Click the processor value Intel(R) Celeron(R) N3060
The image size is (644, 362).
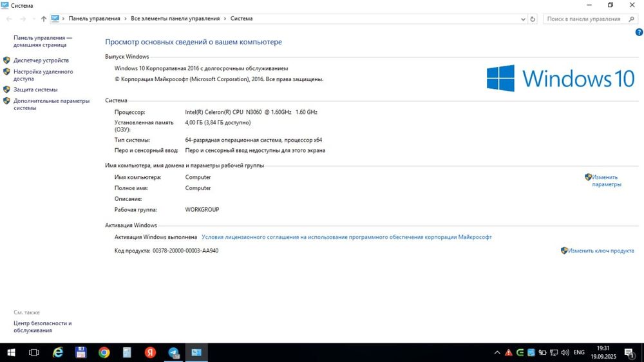[x=251, y=112]
